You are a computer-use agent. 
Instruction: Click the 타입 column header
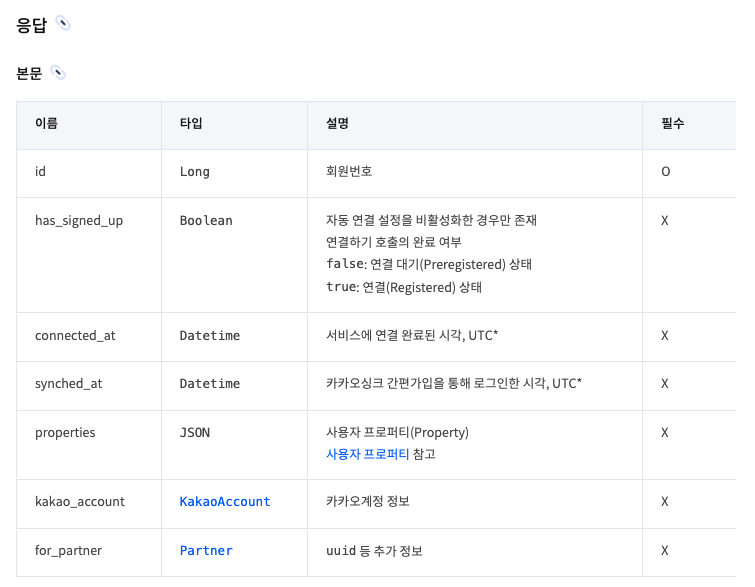point(191,123)
